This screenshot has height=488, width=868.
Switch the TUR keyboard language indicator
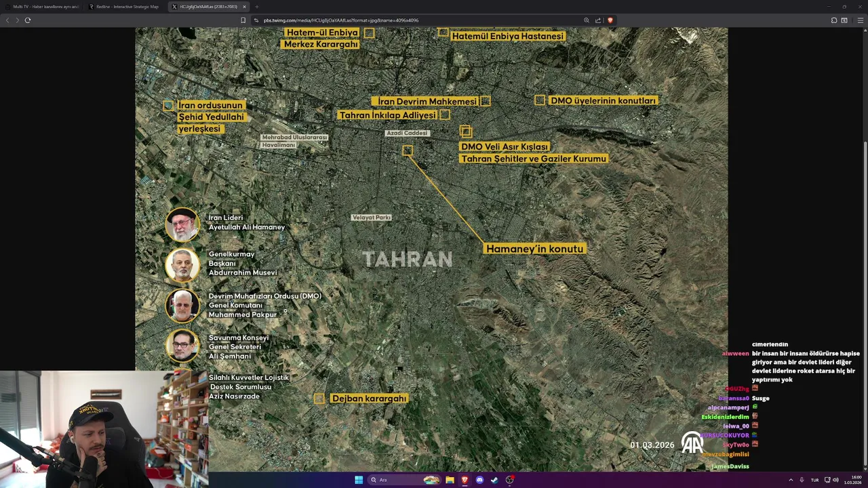pos(814,480)
